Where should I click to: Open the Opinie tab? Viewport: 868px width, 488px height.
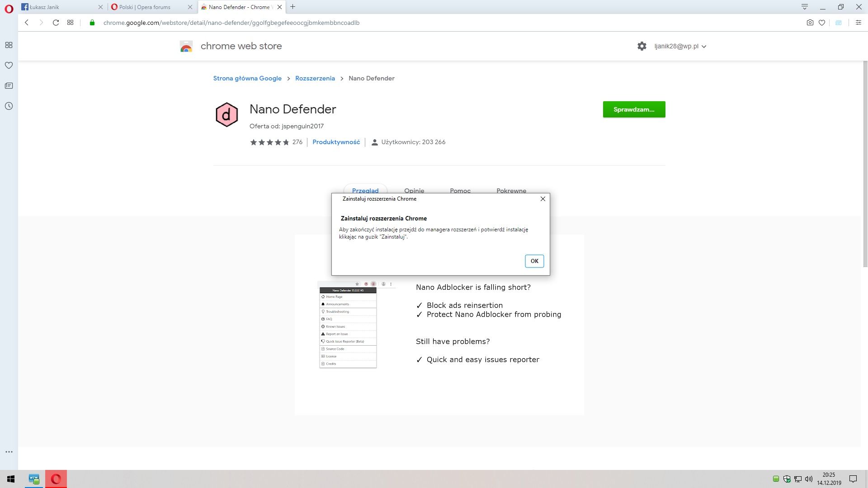tap(414, 190)
